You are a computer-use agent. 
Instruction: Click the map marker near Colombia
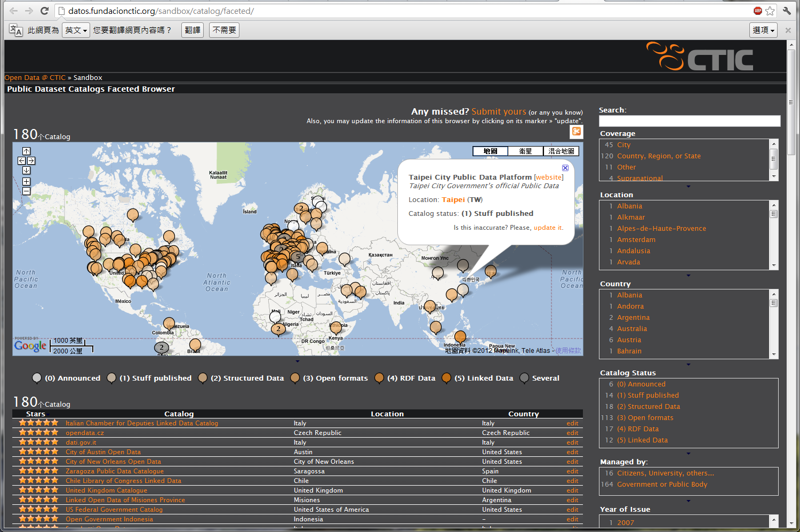point(169,324)
